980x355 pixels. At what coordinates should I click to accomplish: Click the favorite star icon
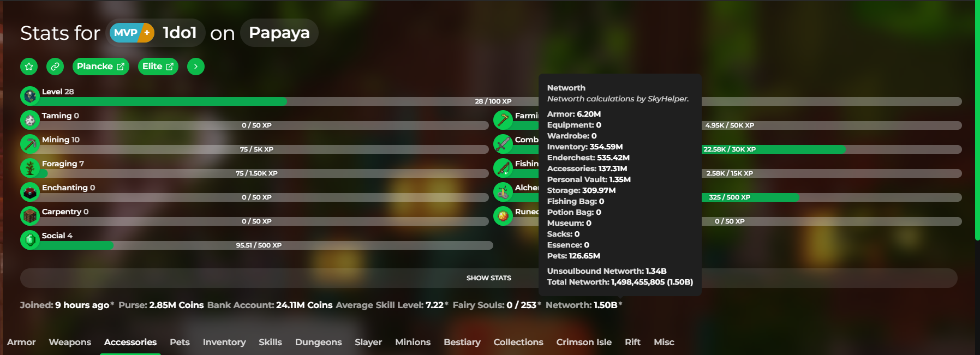[x=29, y=67]
